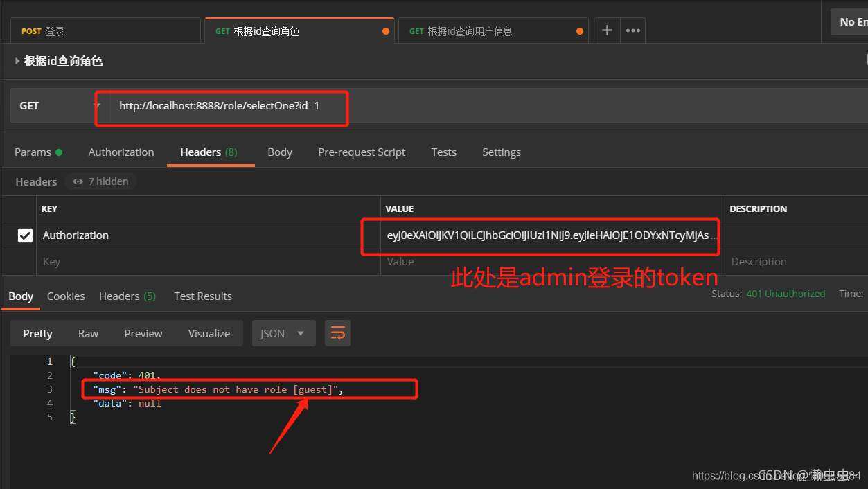Click the empty Value header field
Image resolution: width=868 pixels, height=489 pixels.
coord(552,262)
